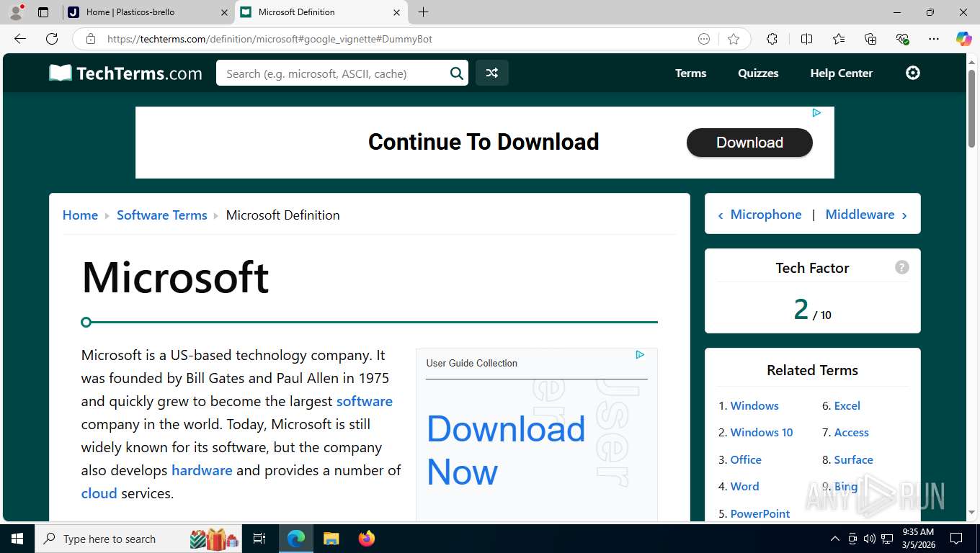
Task: Open the Edge profile avatar icon
Action: [16, 12]
